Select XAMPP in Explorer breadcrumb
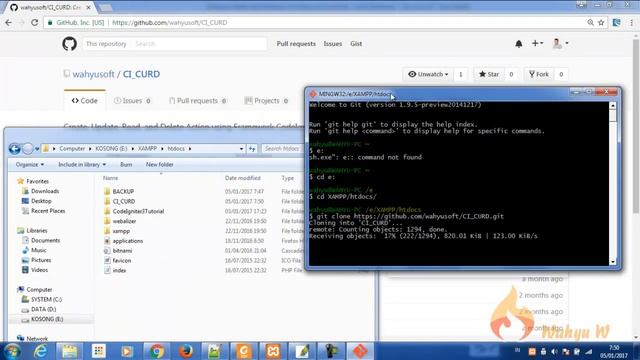Image resolution: width=640 pixels, height=360 pixels. pos(147,149)
